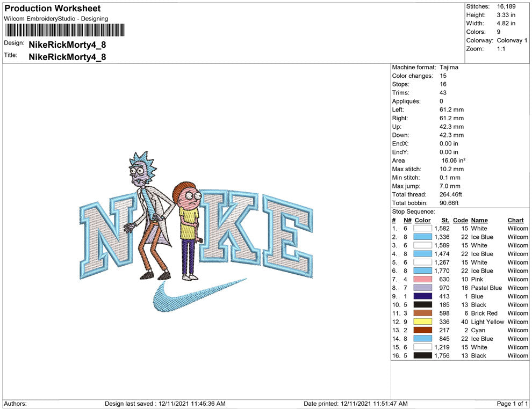
Task: Click the "N#" column header
Action: pyautogui.click(x=407, y=220)
